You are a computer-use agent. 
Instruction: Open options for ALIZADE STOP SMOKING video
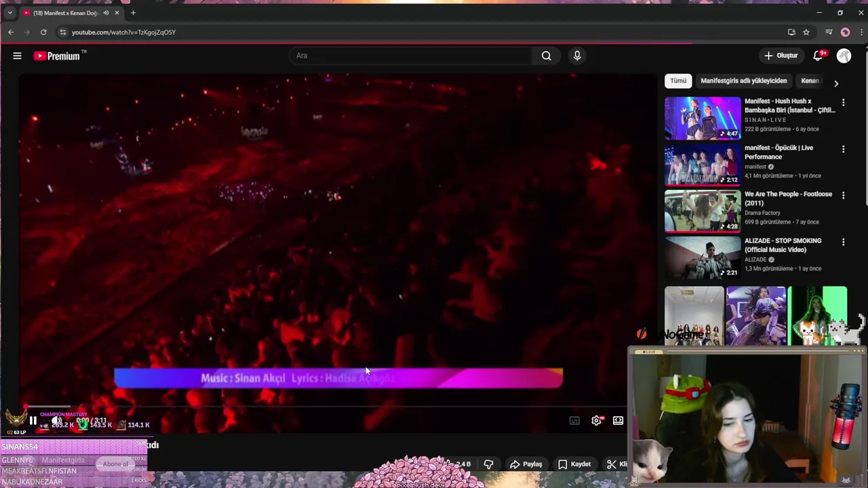pos(843,242)
